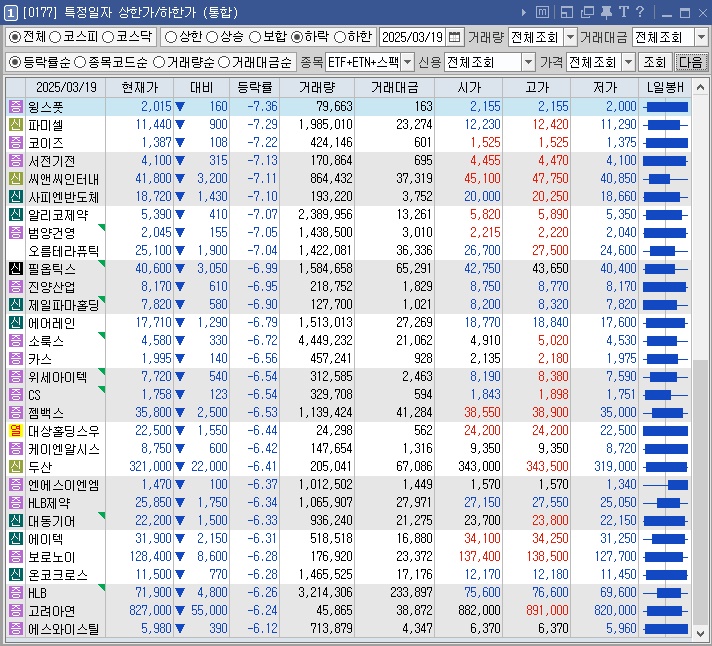Click the 고가 column header
Image resolution: width=712 pixels, height=646 pixels.
[536, 87]
